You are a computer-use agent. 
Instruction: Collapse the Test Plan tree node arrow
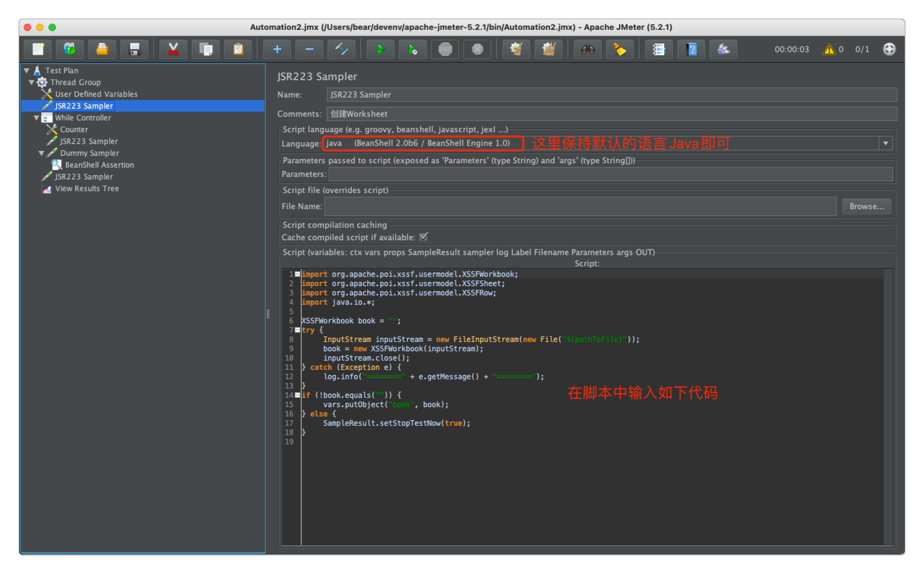point(27,71)
